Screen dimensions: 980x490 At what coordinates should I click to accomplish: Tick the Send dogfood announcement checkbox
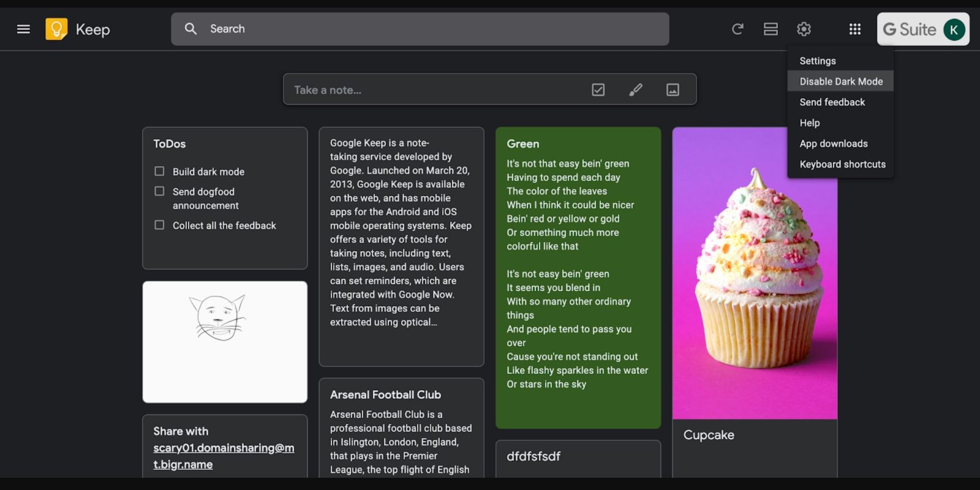[x=159, y=191]
